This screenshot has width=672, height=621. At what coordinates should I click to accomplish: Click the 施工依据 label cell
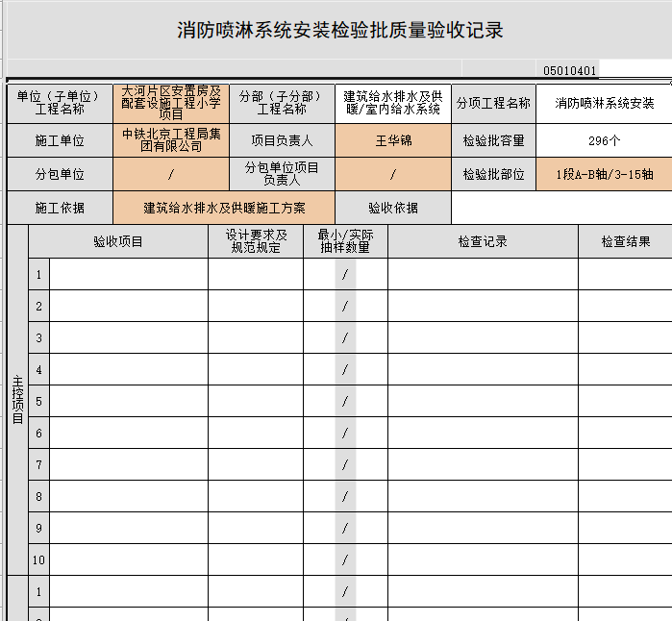(x=60, y=208)
